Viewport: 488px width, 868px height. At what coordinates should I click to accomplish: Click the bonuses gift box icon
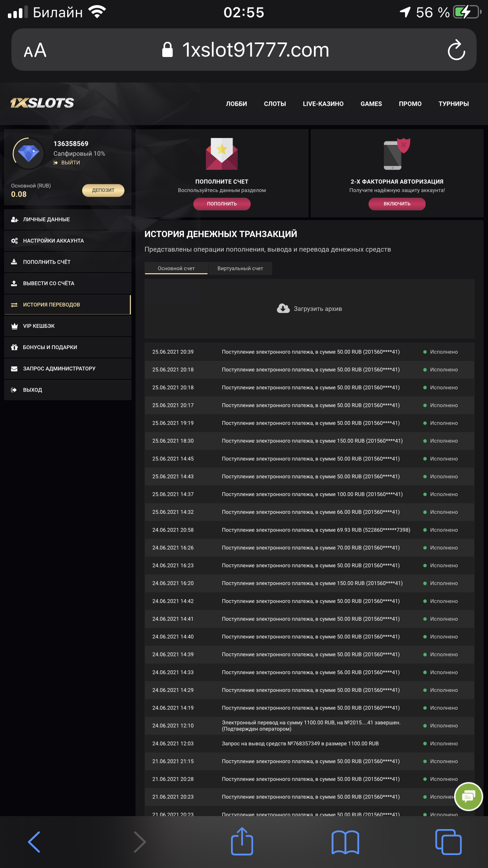point(15,347)
